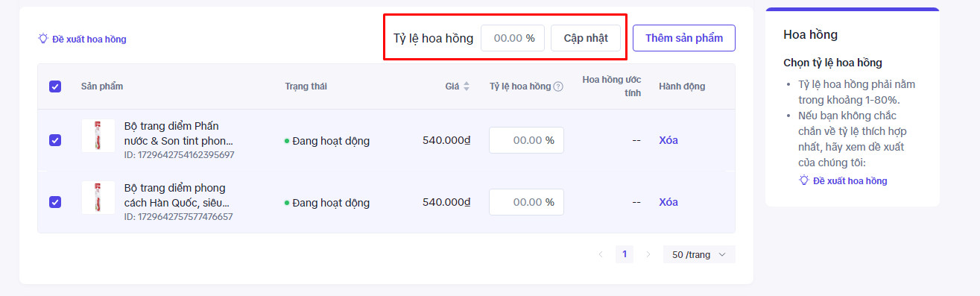Click the Cập nhật button
980x296 pixels.
pos(586,38)
